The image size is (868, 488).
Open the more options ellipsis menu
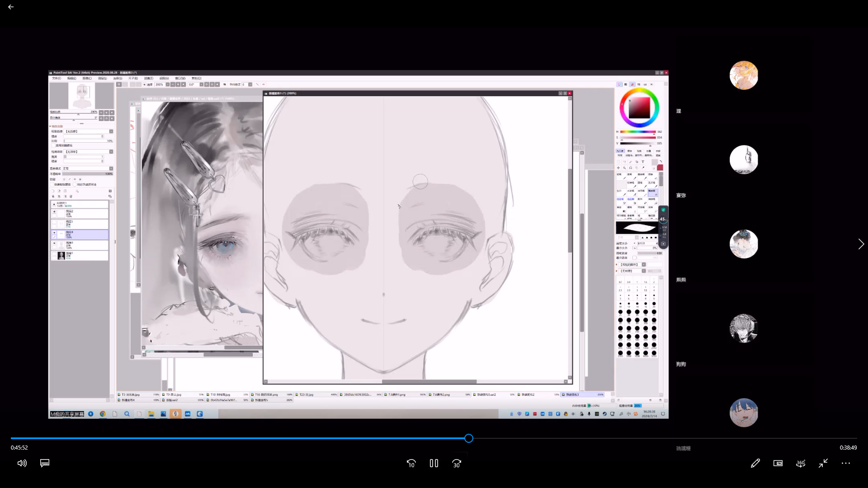click(x=845, y=463)
